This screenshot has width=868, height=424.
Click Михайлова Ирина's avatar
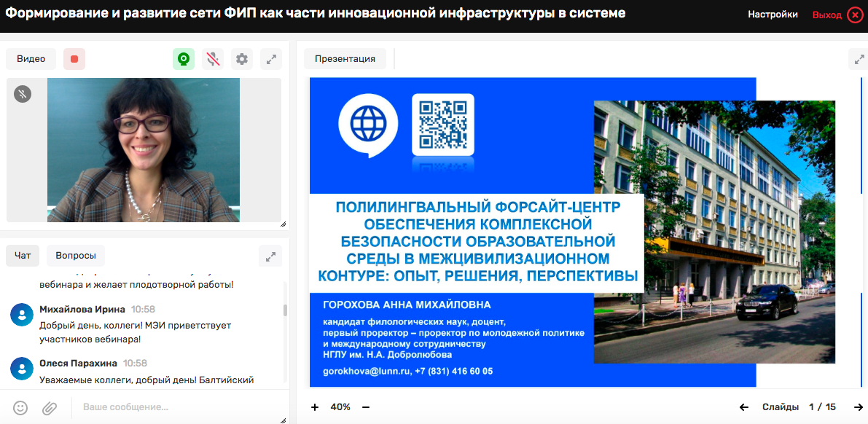coord(22,315)
